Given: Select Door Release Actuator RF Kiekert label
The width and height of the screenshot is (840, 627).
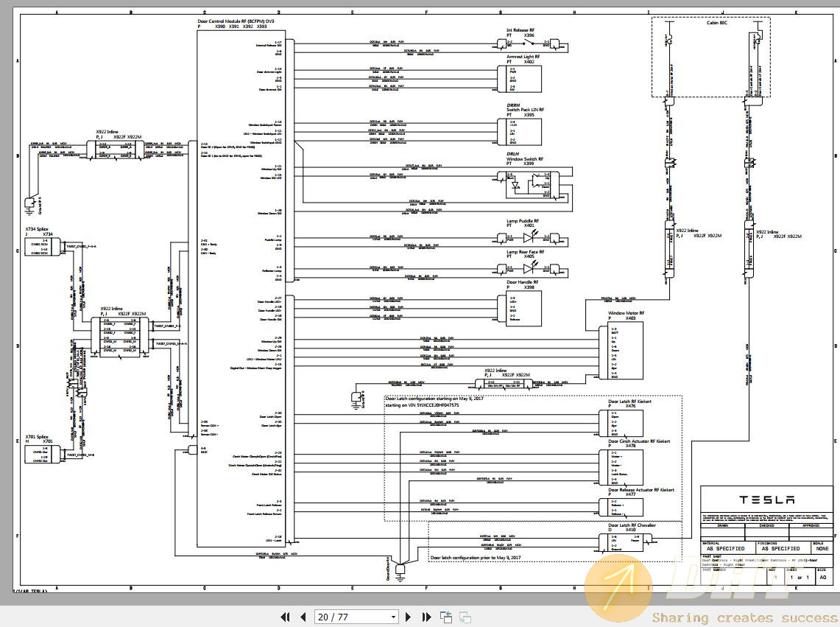Looking at the screenshot, I should click(641, 490).
